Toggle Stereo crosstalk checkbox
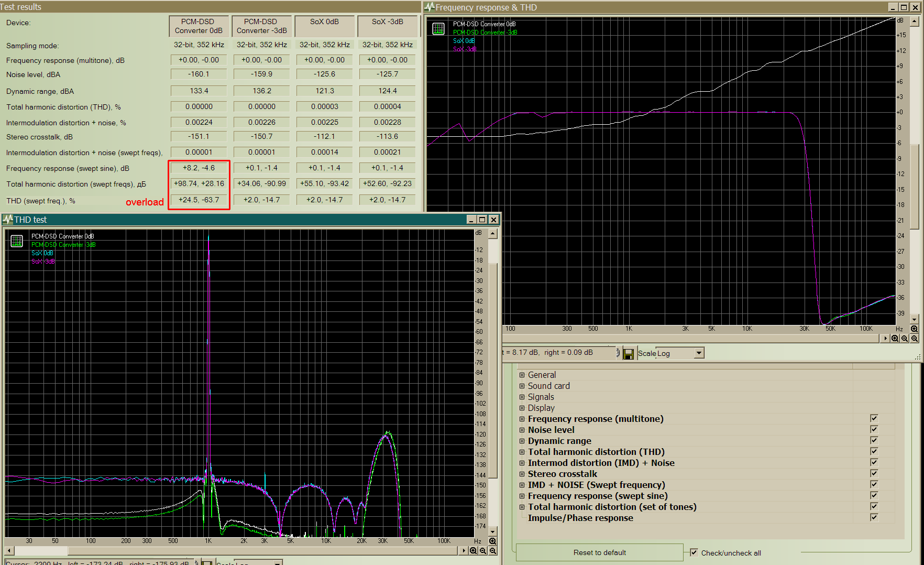The height and width of the screenshot is (565, 924). point(874,473)
